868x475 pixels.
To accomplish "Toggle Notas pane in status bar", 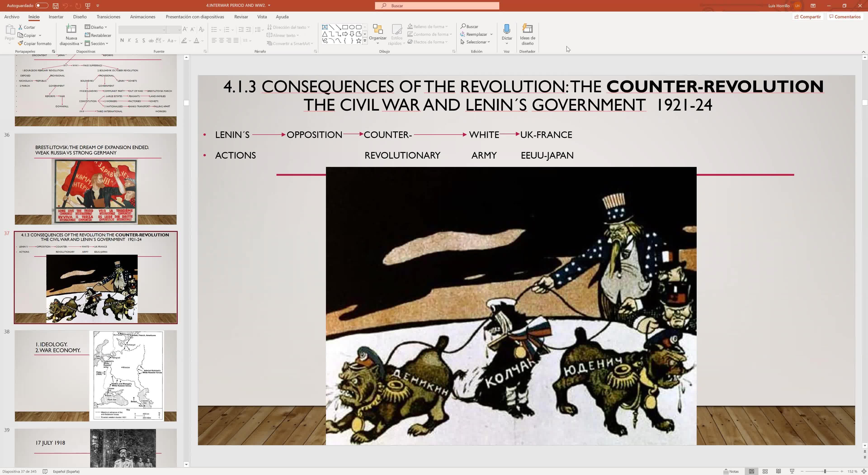I will pyautogui.click(x=731, y=471).
